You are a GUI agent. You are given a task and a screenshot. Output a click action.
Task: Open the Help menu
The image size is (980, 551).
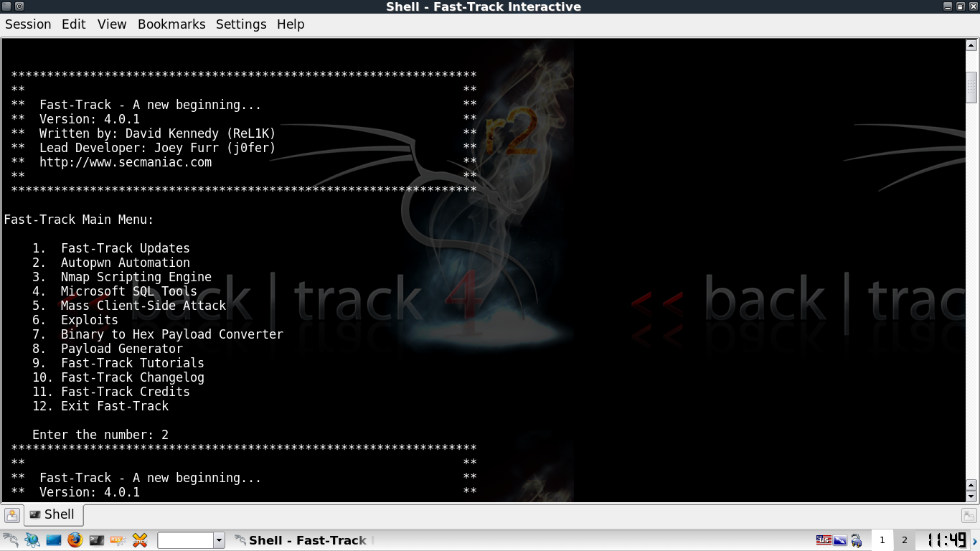(x=291, y=24)
